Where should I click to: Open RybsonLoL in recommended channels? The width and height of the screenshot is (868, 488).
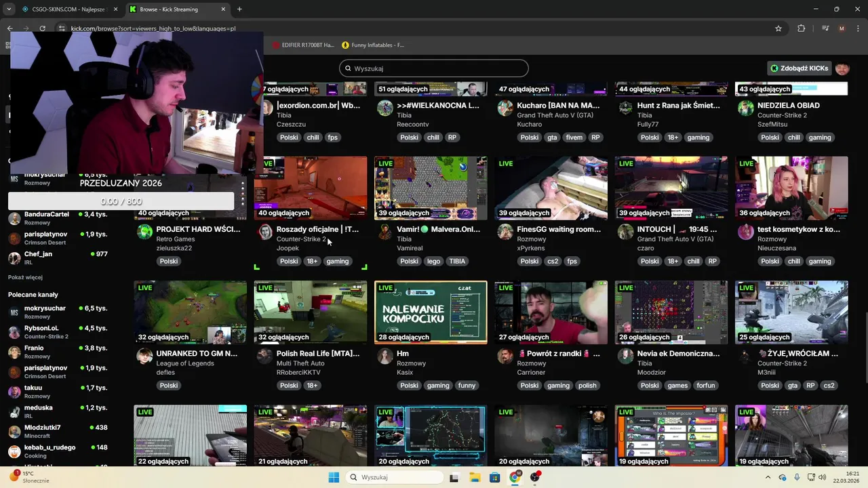tap(59, 332)
